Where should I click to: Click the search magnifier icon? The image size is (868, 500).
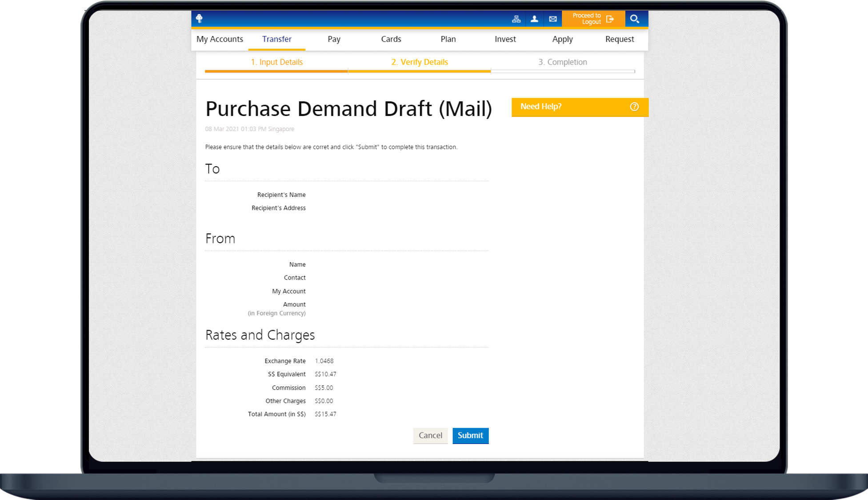(635, 19)
